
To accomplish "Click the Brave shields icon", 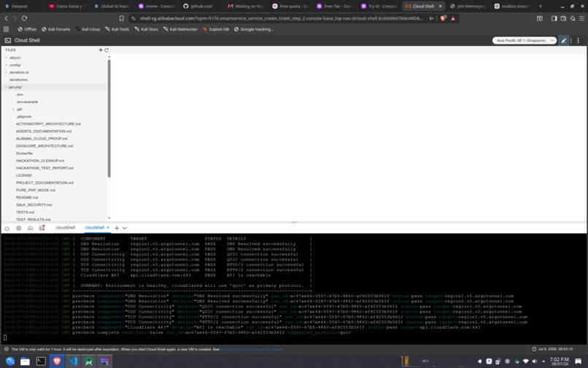I will point(443,18).
